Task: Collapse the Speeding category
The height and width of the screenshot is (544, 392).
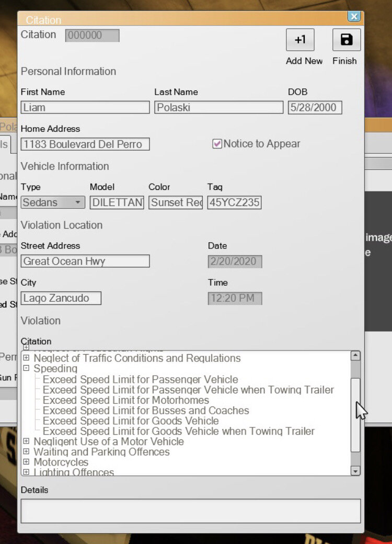Action: pos(26,369)
